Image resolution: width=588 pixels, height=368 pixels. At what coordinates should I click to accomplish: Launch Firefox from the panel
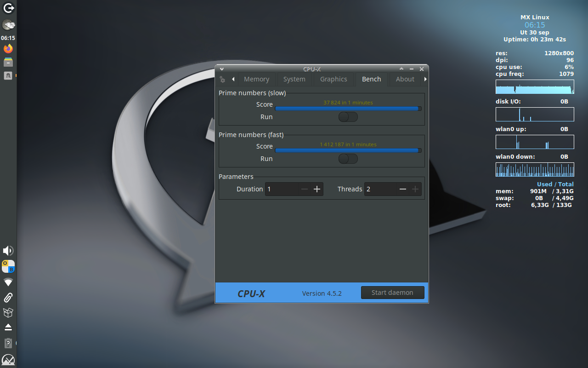point(8,48)
